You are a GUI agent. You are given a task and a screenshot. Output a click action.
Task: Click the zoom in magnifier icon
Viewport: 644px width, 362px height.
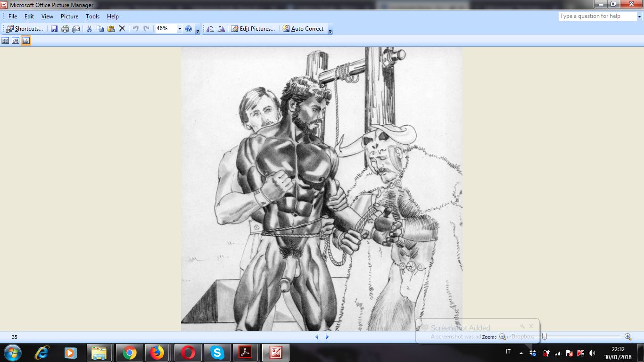(628, 337)
